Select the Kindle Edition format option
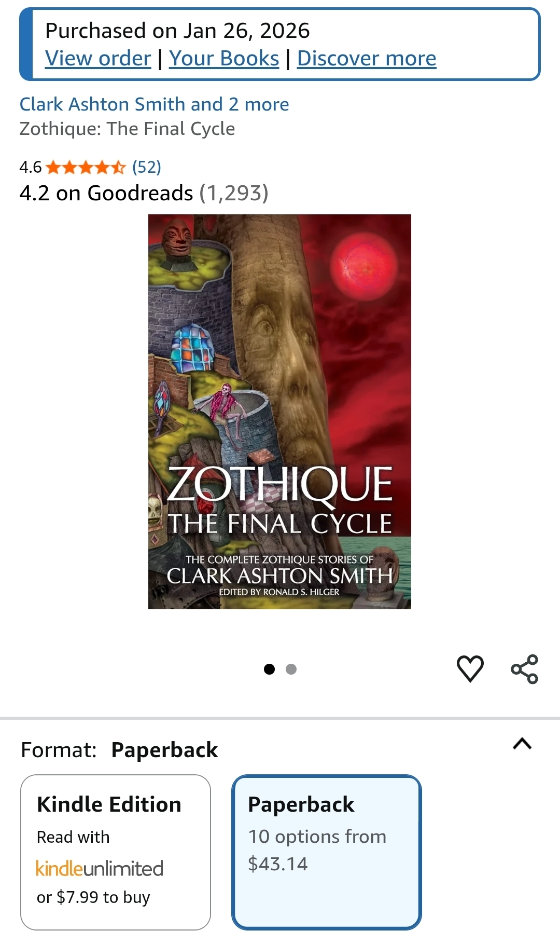Viewport: 560px width, 944px height. [116, 852]
